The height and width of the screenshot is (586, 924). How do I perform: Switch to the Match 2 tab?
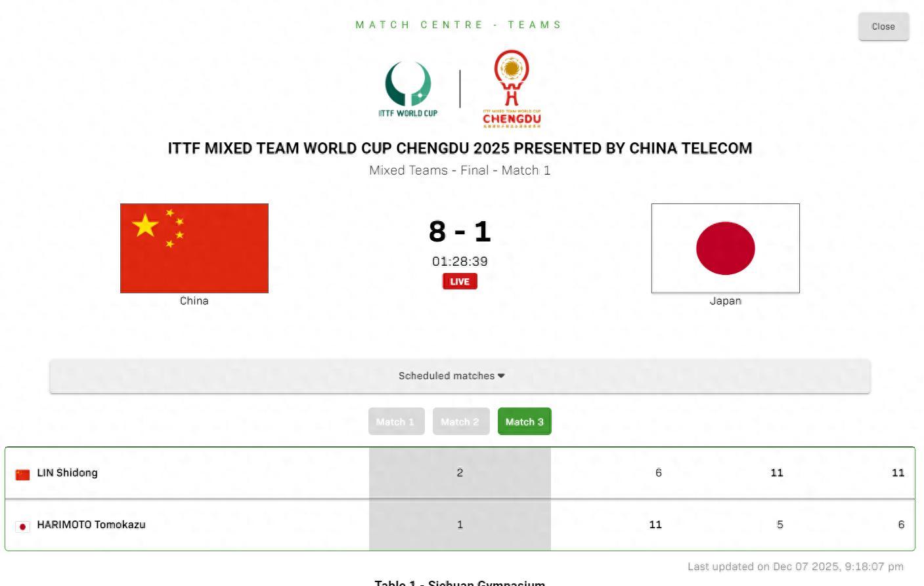460,421
